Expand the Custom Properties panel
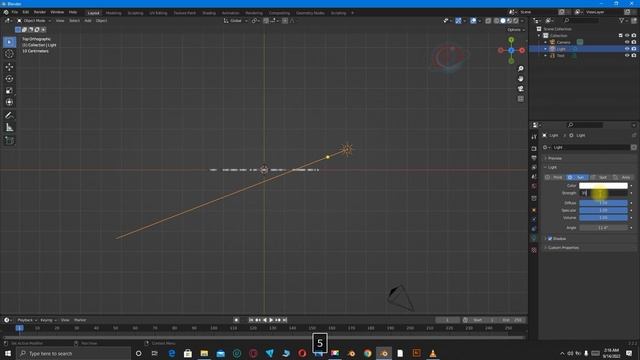The image size is (640, 360). 563,247
